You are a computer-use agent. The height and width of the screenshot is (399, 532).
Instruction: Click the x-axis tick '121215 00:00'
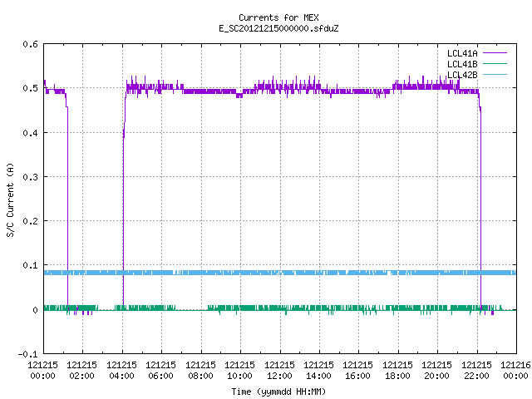[x=42, y=371]
